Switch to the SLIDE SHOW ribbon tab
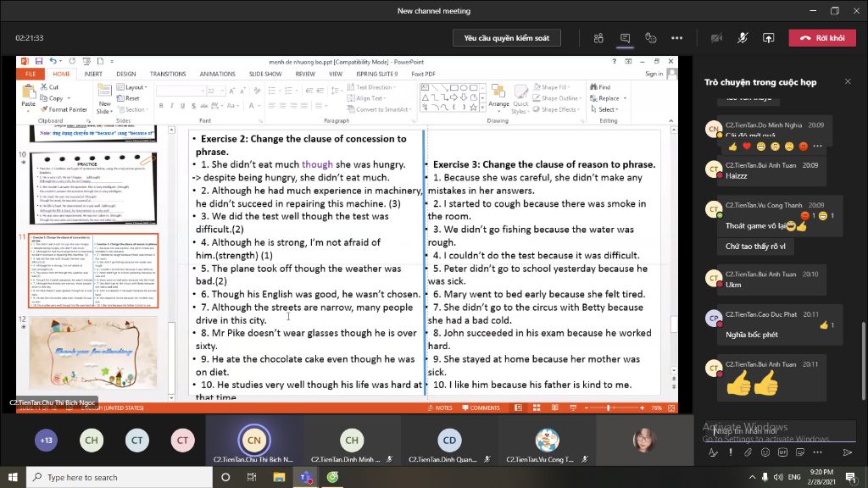This screenshot has height=488, width=868. [265, 74]
